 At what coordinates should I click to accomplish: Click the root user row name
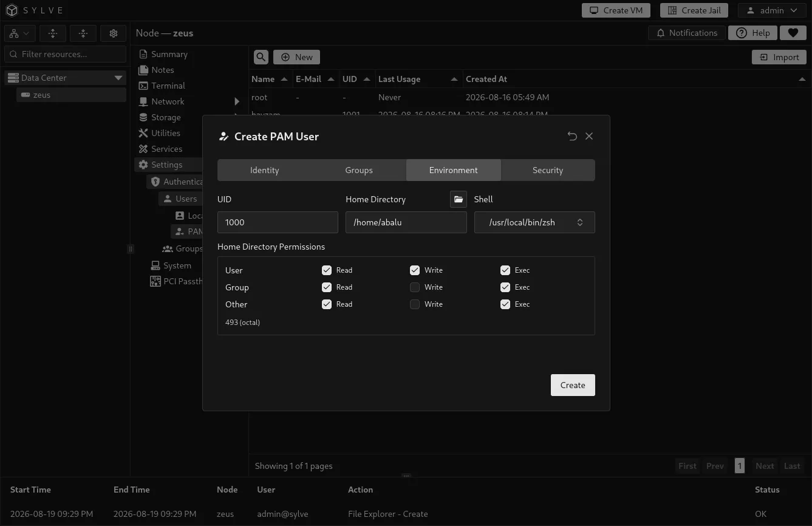(259, 97)
